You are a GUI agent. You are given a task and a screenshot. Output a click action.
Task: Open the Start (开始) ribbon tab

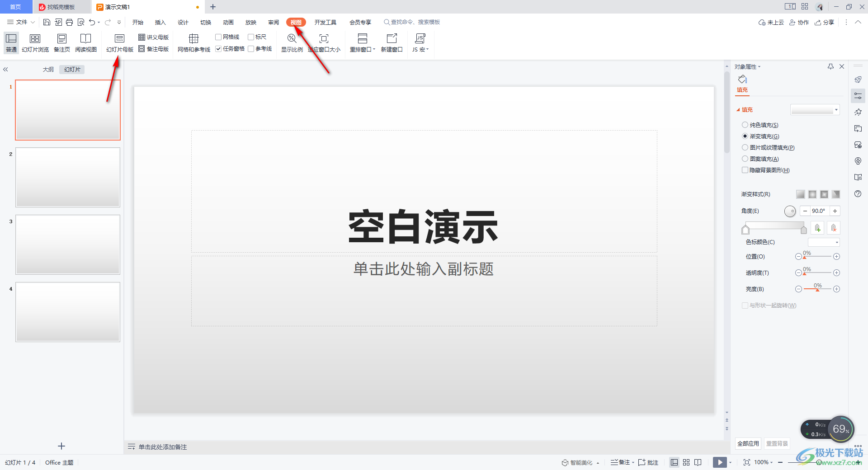[x=138, y=22]
